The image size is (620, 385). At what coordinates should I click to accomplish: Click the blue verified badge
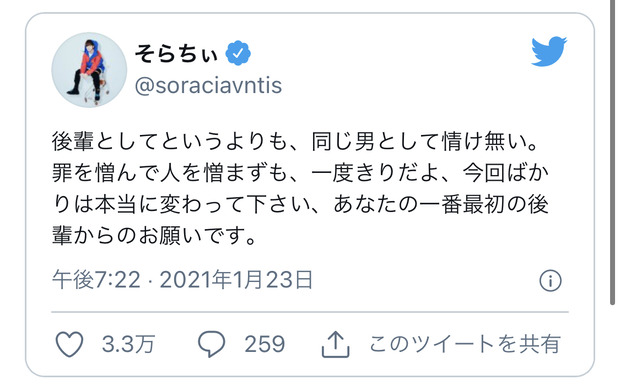click(x=238, y=53)
